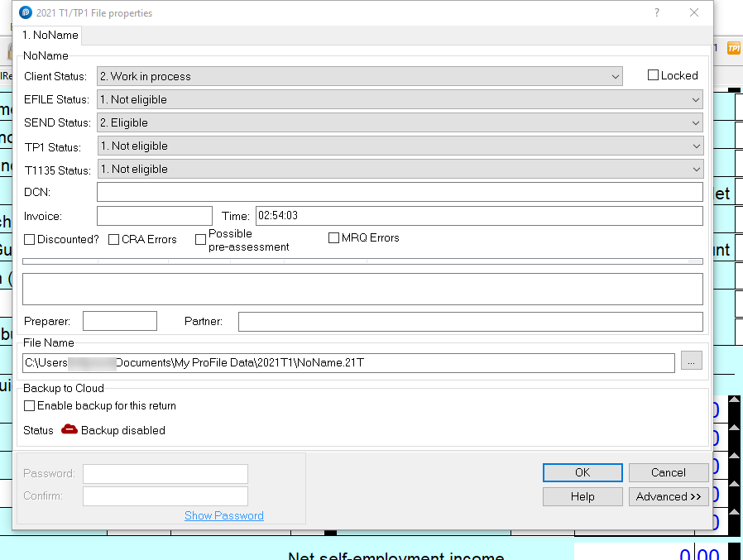Expand the SEND Status dropdown
The image size is (743, 560).
click(x=400, y=122)
